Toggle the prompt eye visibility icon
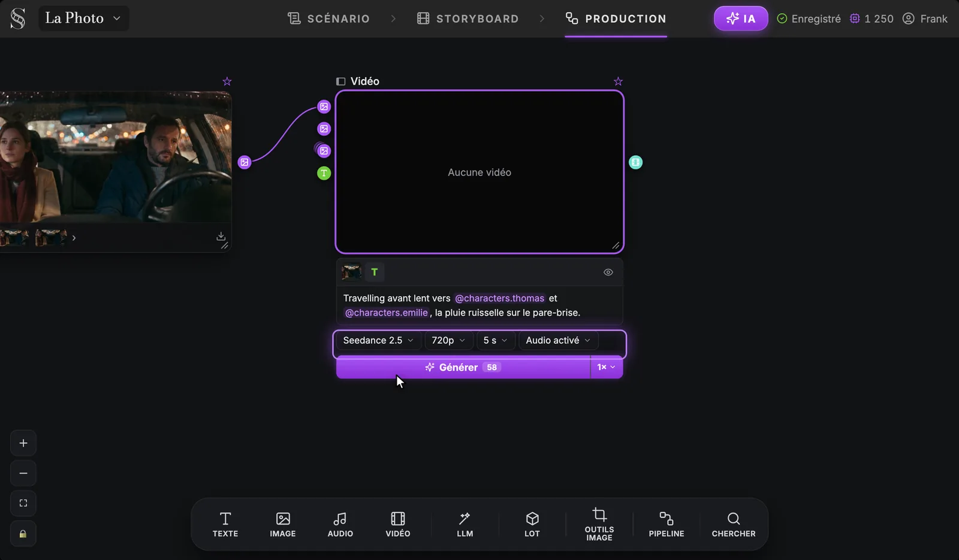 (608, 272)
